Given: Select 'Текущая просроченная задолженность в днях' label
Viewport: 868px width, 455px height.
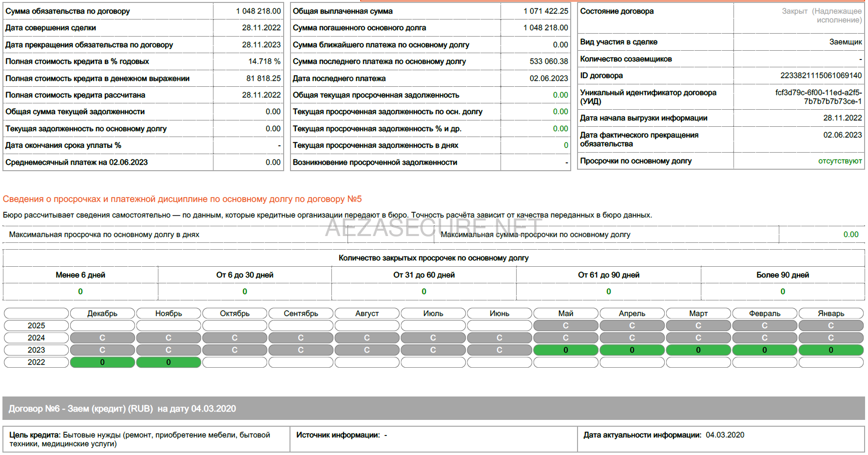Looking at the screenshot, I should point(375,145).
